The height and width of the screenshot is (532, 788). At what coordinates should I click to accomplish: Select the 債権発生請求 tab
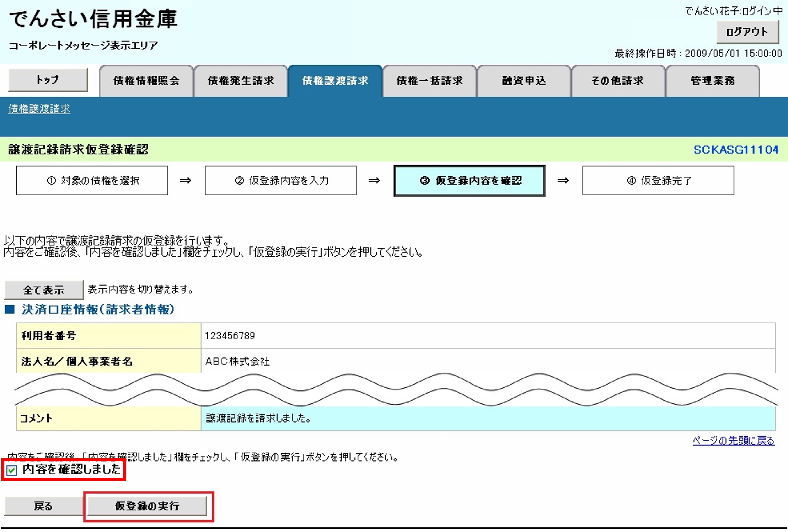click(x=241, y=81)
